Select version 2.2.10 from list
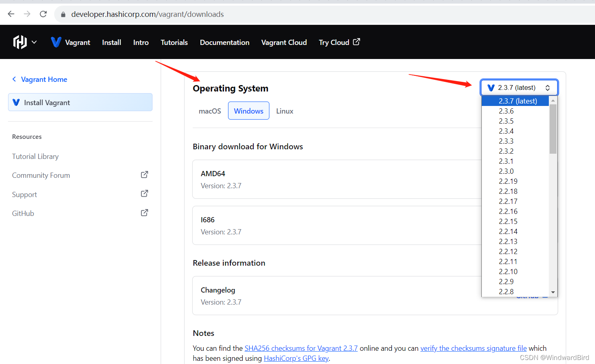This screenshot has height=364, width=595. tap(515, 272)
